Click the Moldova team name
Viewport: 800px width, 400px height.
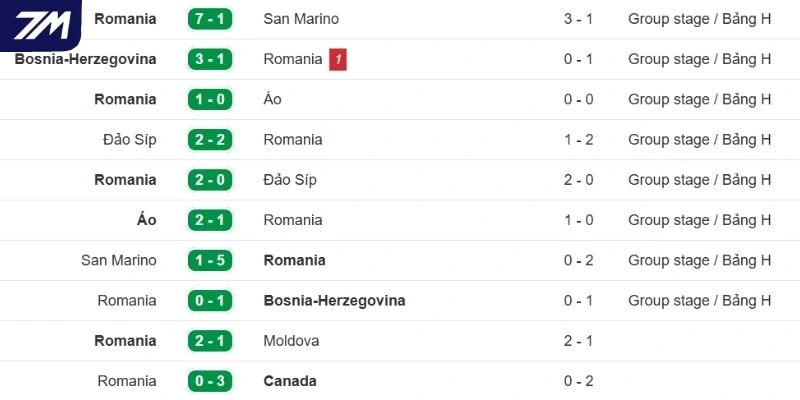291,341
